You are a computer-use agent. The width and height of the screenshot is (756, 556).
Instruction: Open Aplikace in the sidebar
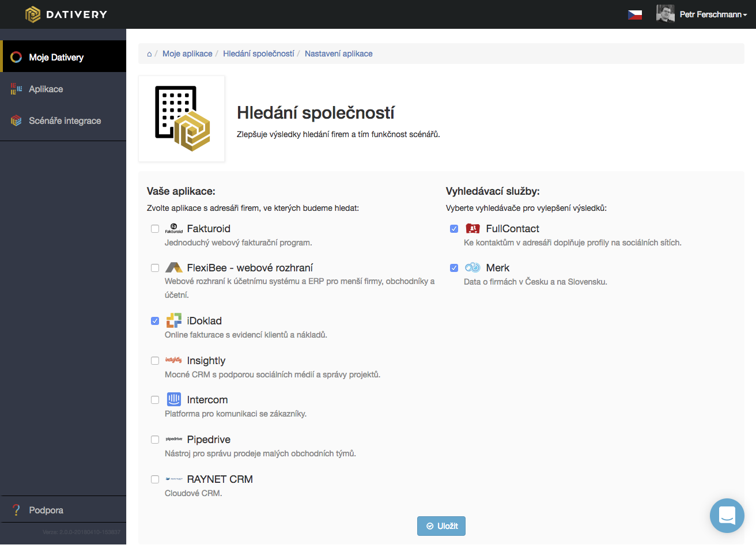pos(46,89)
